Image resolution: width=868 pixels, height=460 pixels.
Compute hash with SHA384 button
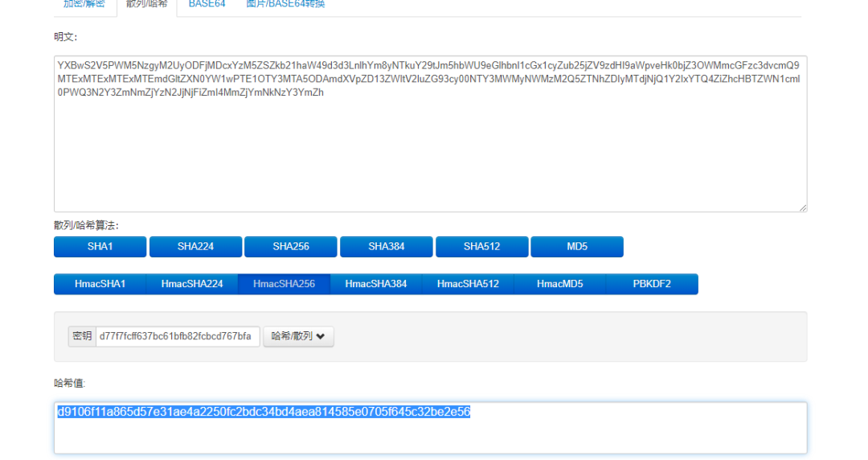click(x=387, y=247)
